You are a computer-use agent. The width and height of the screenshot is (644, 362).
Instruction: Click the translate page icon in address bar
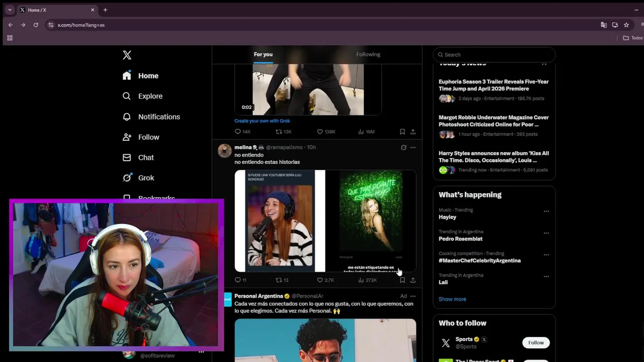coord(604,25)
